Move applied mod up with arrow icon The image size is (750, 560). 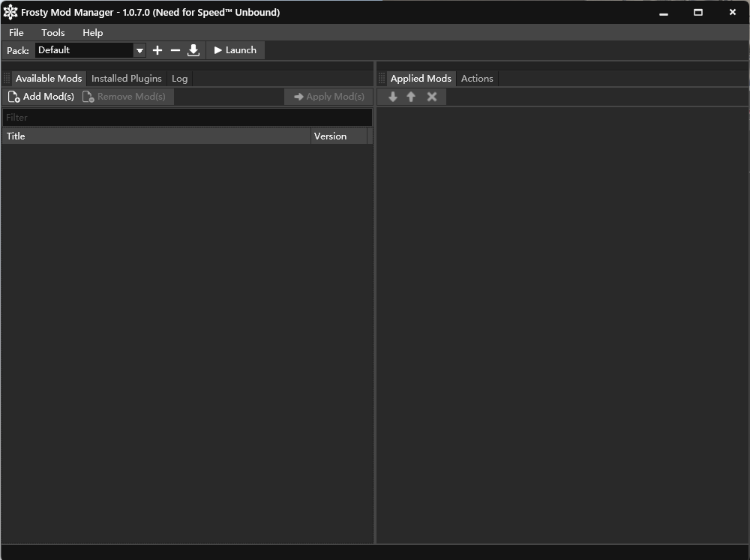click(x=411, y=97)
